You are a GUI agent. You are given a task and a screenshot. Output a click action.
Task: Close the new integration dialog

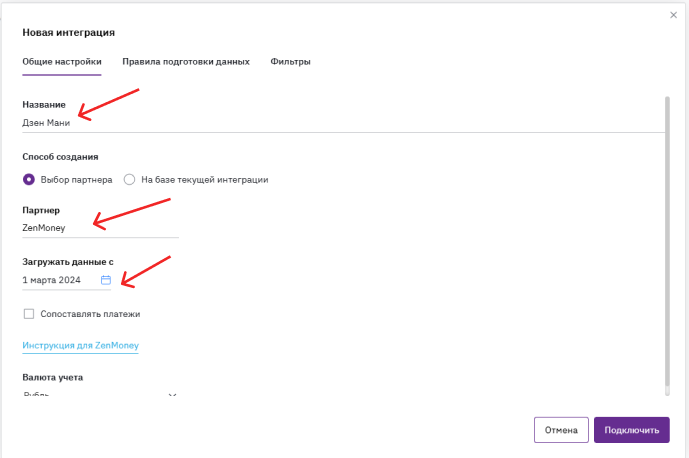(673, 15)
